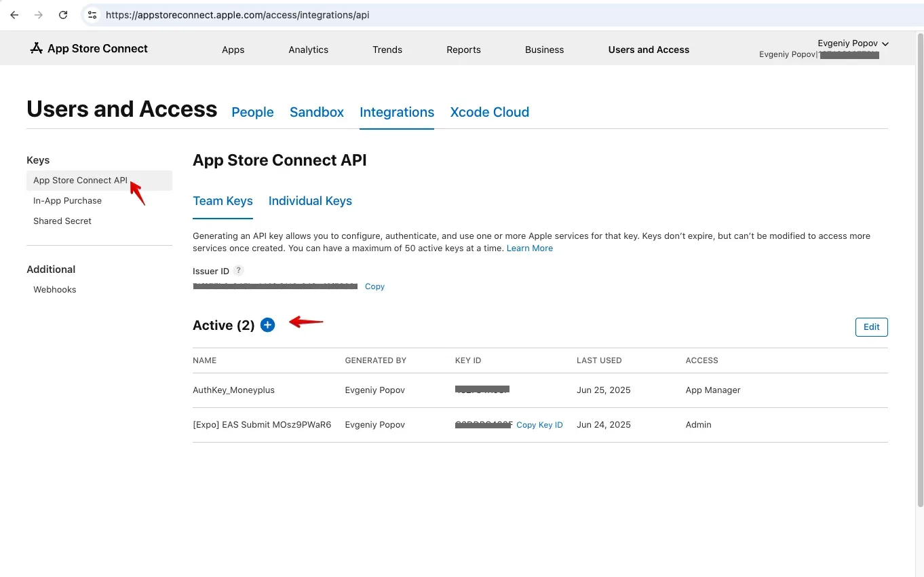This screenshot has width=924, height=577.
Task: Click the App Store Connect logo
Action: tap(89, 48)
